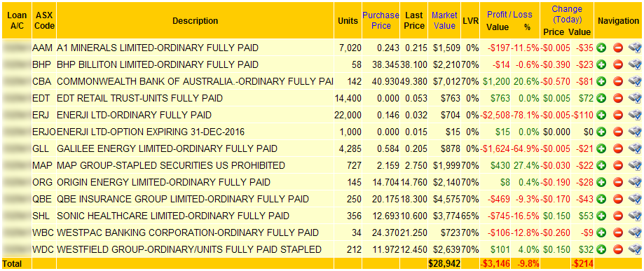Click green plus icon for MAP row

point(602,166)
